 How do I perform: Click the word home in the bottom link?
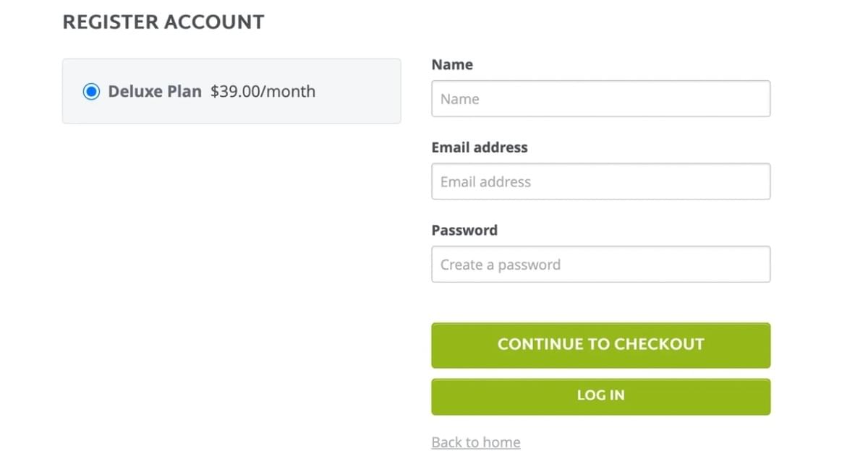(x=503, y=442)
